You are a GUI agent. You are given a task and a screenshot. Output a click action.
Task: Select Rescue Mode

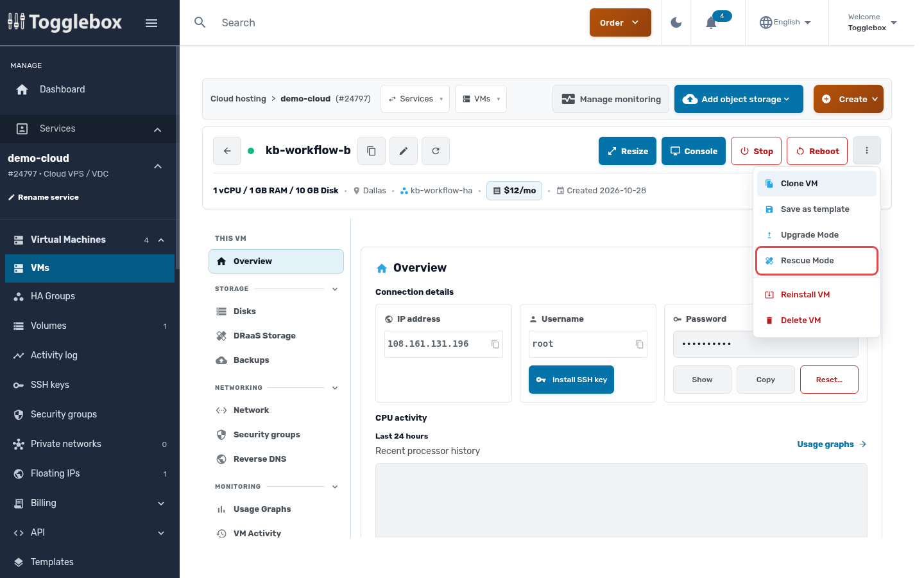[x=817, y=261]
